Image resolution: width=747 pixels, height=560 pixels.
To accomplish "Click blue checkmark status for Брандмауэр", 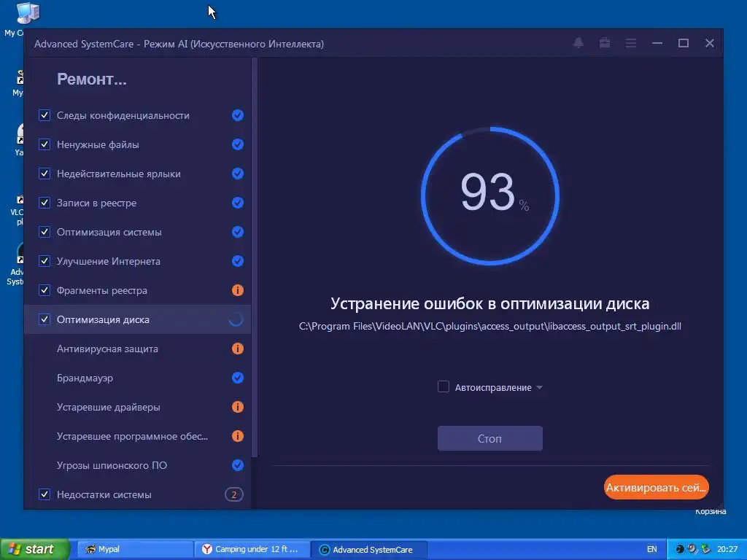I will (x=238, y=378).
